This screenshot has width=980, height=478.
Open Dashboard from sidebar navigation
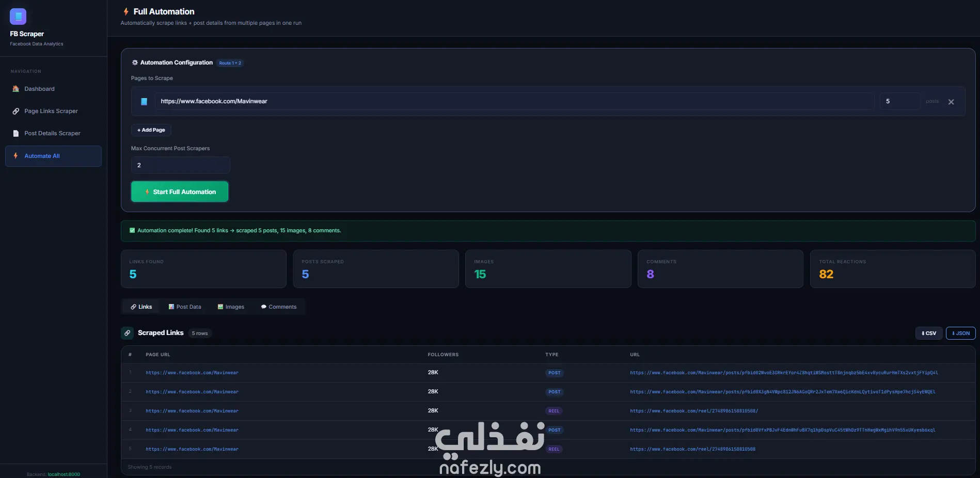[x=53, y=89]
